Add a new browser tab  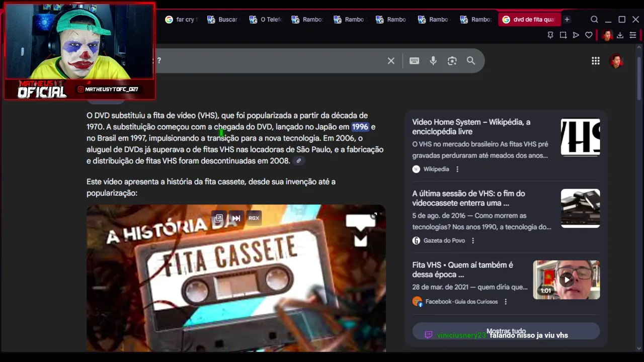[567, 19]
